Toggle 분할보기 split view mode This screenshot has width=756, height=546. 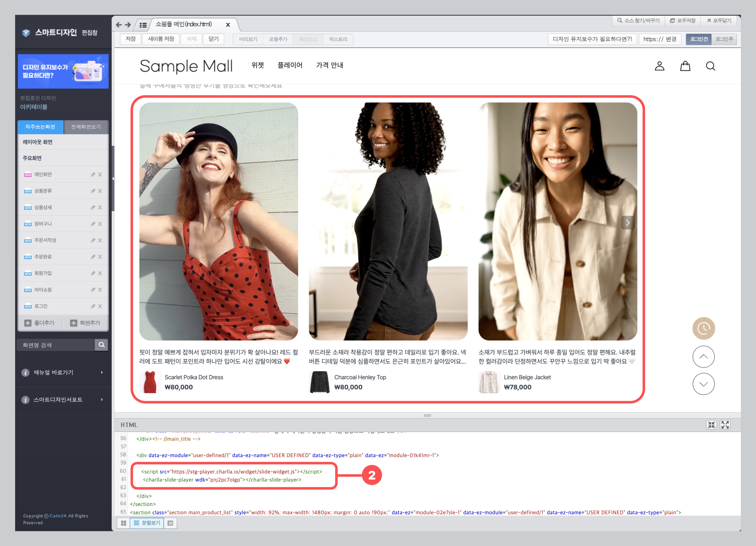tap(147, 523)
